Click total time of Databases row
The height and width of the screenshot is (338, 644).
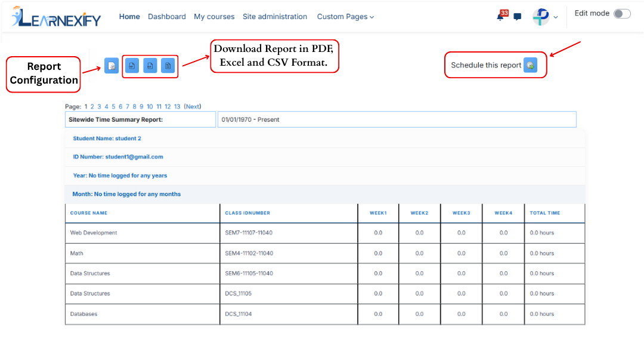(541, 314)
